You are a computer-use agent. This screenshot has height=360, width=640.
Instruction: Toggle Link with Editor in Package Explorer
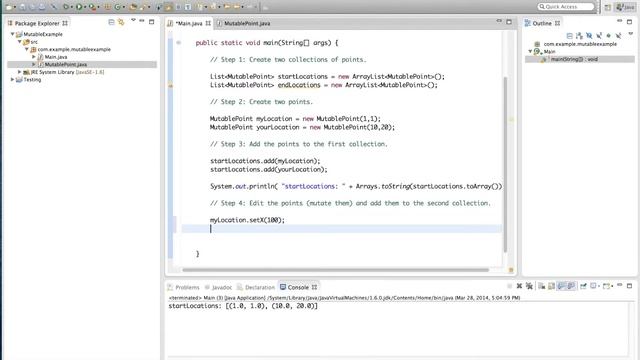click(x=121, y=22)
